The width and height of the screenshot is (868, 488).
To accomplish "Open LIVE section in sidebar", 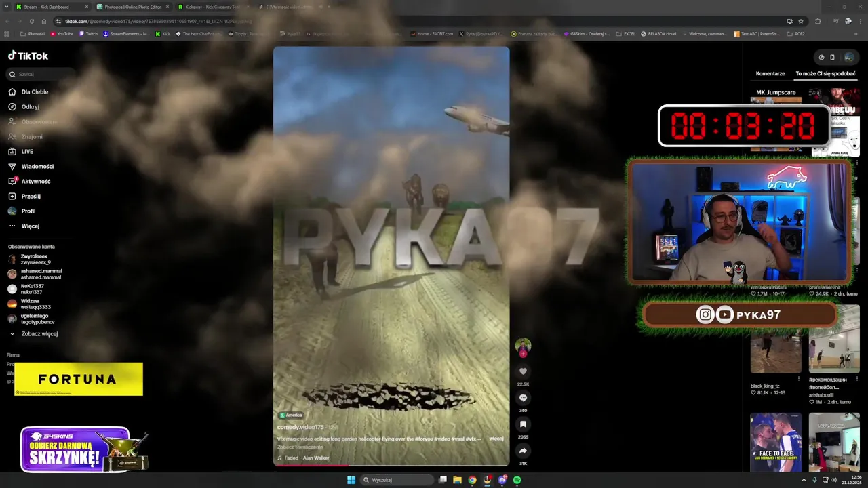I will click(27, 151).
